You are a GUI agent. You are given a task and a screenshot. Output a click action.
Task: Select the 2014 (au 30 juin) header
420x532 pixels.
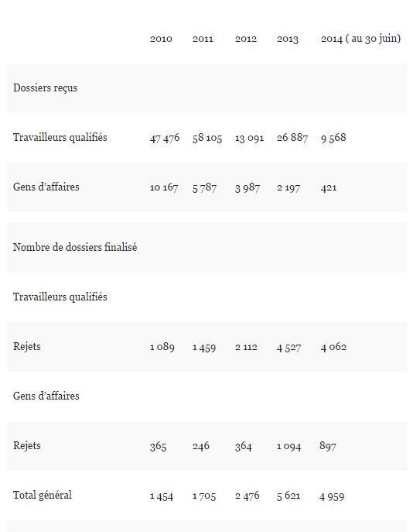(360, 39)
